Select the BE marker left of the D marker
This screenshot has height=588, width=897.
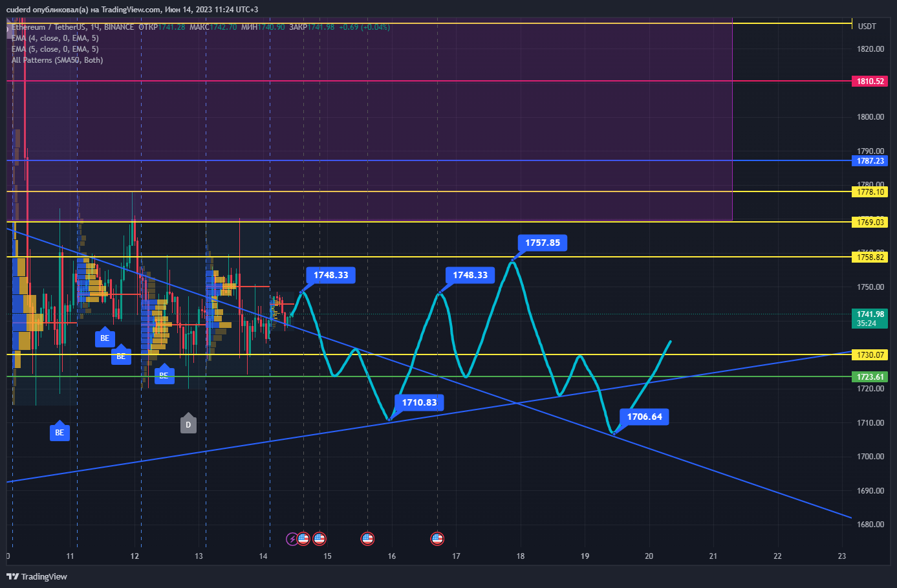point(59,431)
